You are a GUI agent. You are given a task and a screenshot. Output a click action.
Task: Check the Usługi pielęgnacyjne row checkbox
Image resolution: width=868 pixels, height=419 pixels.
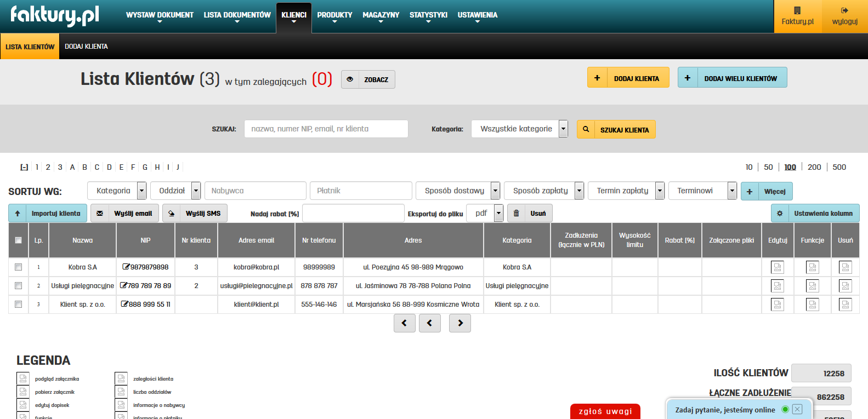(x=18, y=286)
